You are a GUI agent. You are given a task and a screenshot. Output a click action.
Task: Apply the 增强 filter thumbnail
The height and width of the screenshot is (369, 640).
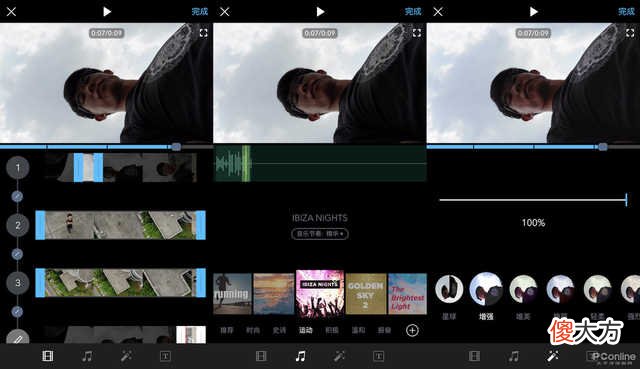pyautogui.click(x=486, y=289)
